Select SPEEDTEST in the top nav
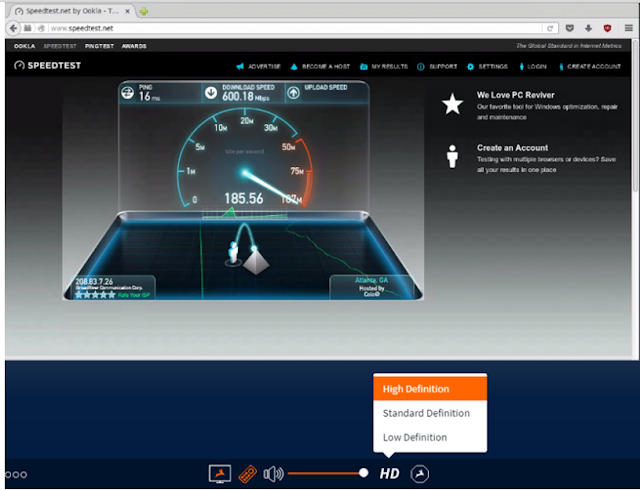640x490 pixels. [60, 46]
